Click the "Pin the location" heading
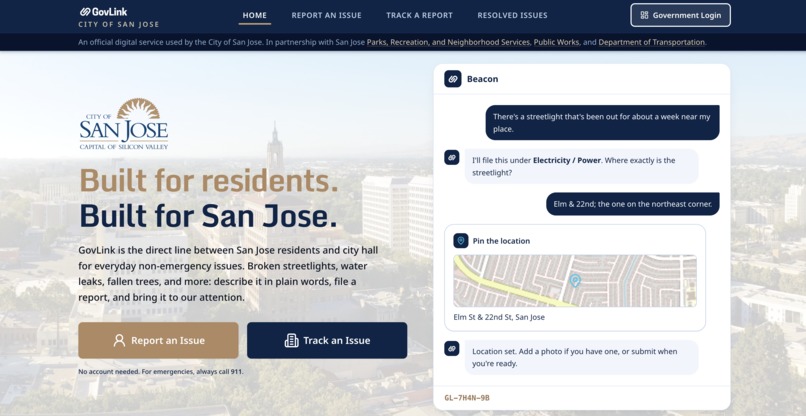806x416 pixels. pos(501,241)
